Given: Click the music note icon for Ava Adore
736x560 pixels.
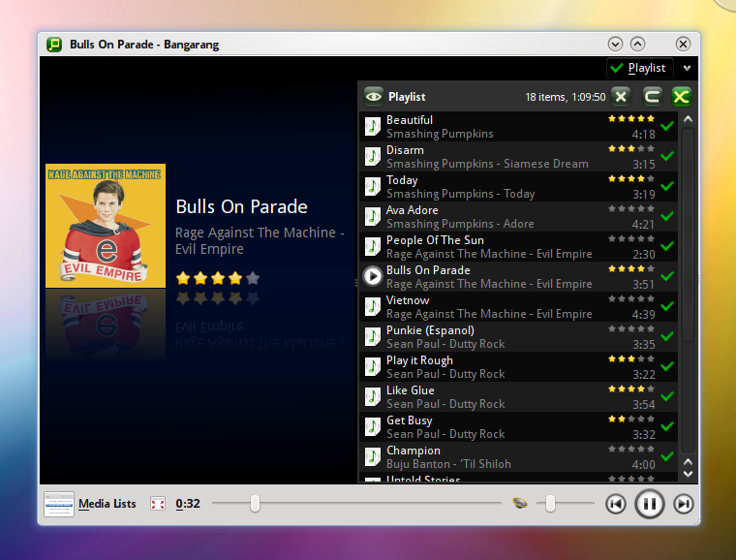Looking at the screenshot, I should (373, 216).
